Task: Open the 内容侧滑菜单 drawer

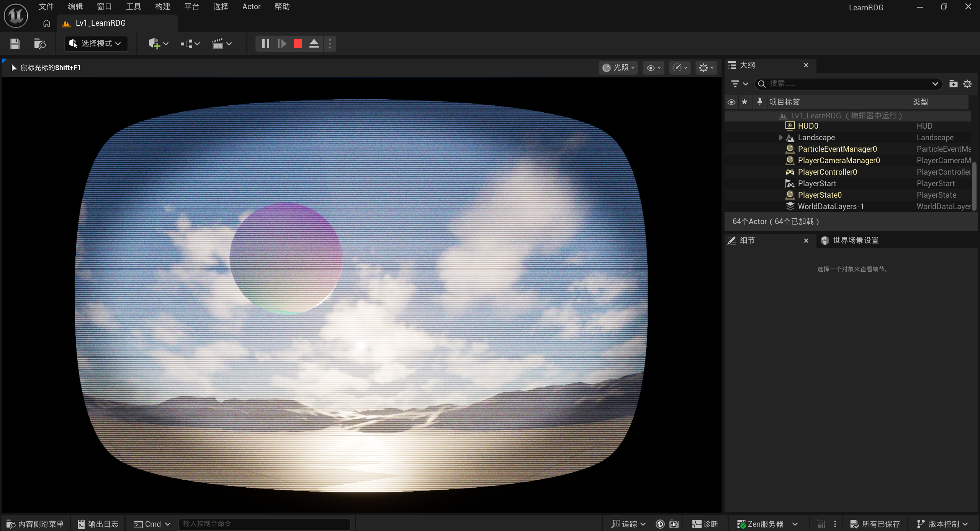Action: coord(35,524)
